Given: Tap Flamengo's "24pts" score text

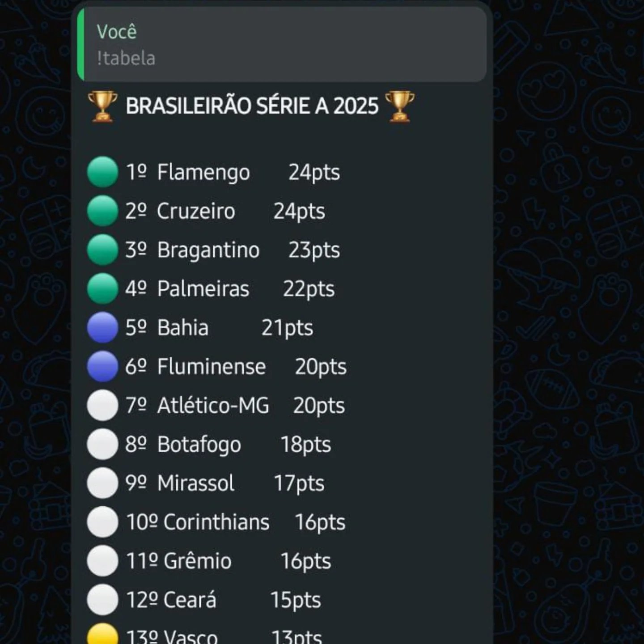Looking at the screenshot, I should 314,172.
